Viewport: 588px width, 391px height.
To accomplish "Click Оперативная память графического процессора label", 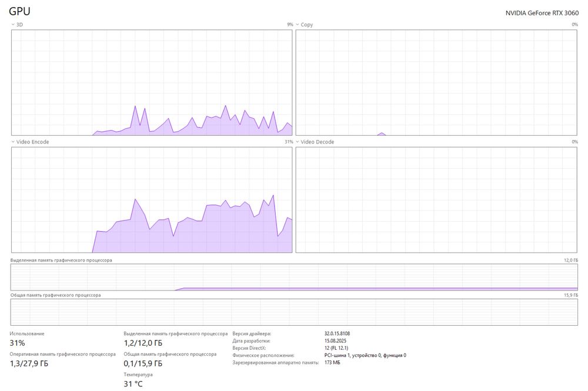I will click(63, 355).
